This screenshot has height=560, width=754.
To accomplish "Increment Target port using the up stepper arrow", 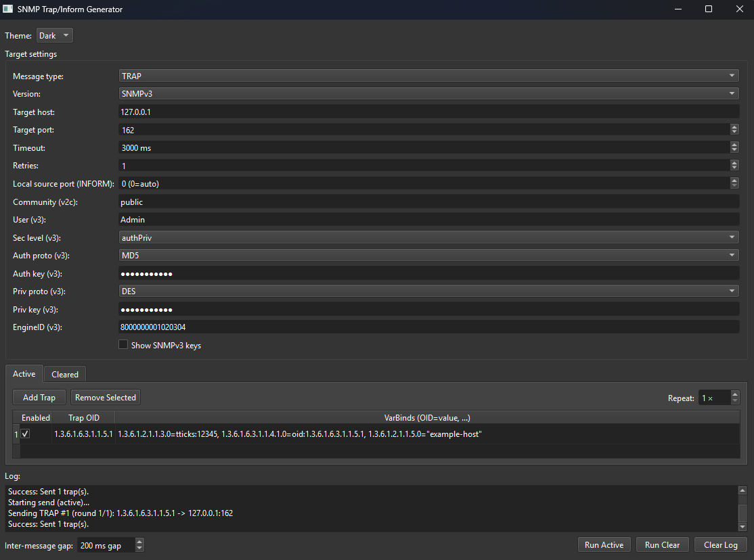I will pyautogui.click(x=734, y=126).
